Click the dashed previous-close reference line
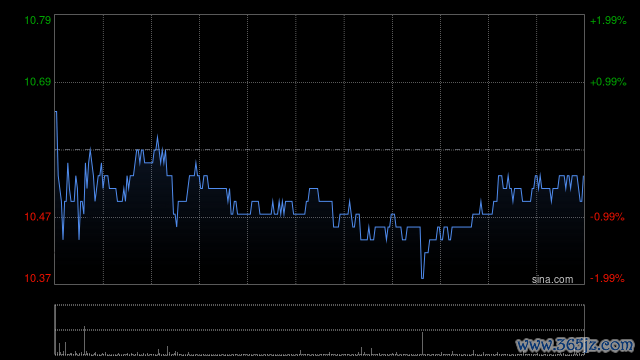The width and height of the screenshot is (640, 360). pos(319,150)
